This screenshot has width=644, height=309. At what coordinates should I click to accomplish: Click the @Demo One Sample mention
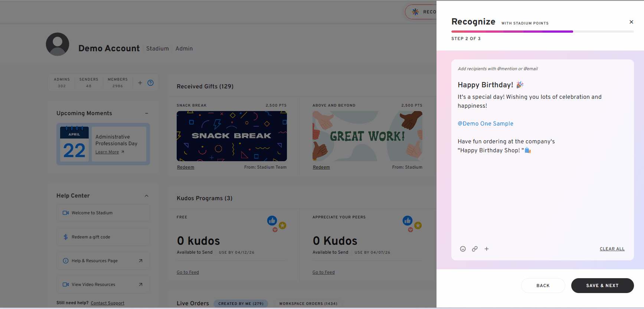point(486,124)
